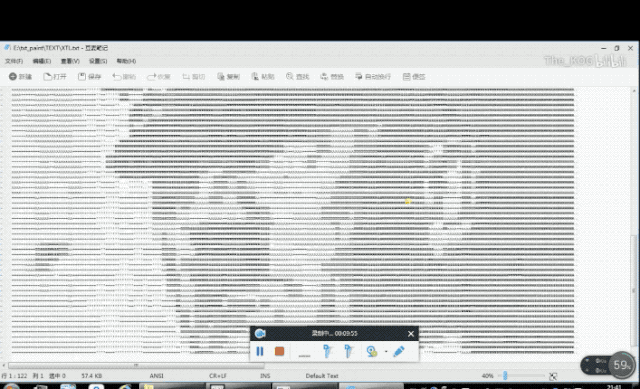Click the vertical scrollbar thumb on the right
This screenshot has width=640, height=389.
tap(633, 291)
